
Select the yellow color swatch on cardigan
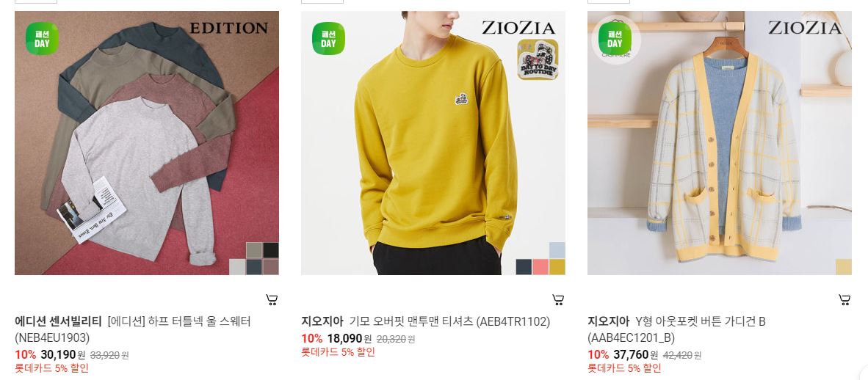pyautogui.click(x=844, y=267)
